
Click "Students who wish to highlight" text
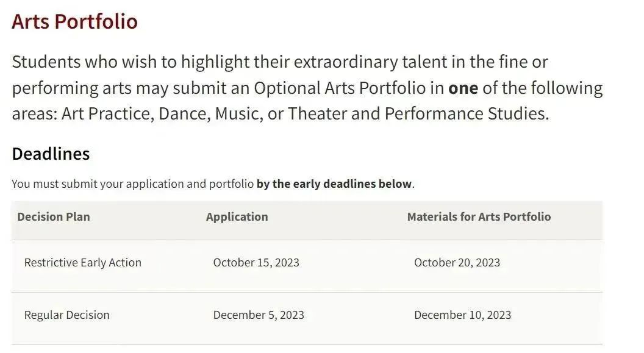click(x=131, y=62)
